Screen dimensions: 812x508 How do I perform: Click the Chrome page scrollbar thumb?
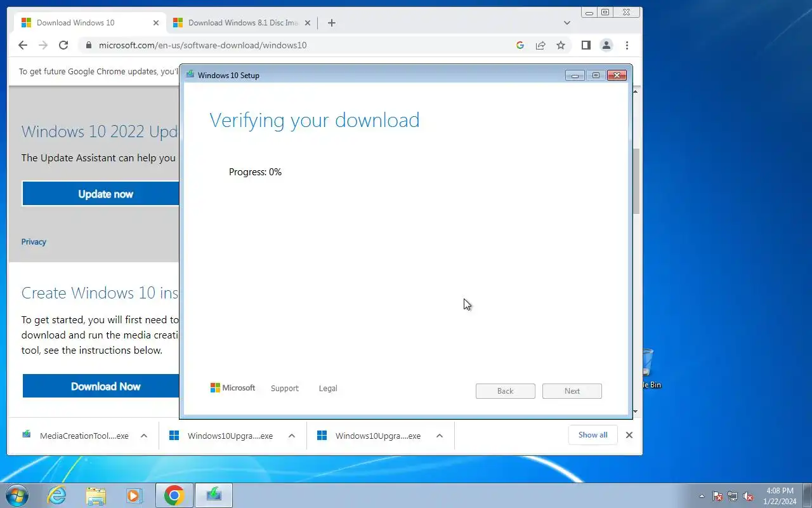636,181
